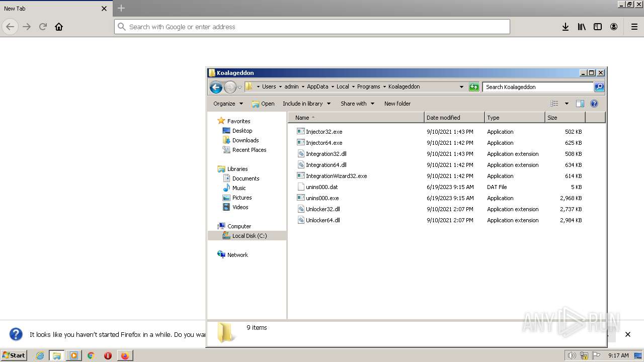The height and width of the screenshot is (362, 644).
Task: Expand views options arrow
Action: tap(567, 104)
